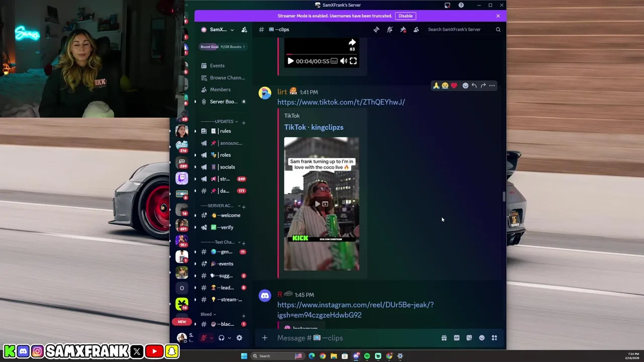Click the plus attach button in message bar
This screenshot has width=644, height=362.
click(265, 338)
